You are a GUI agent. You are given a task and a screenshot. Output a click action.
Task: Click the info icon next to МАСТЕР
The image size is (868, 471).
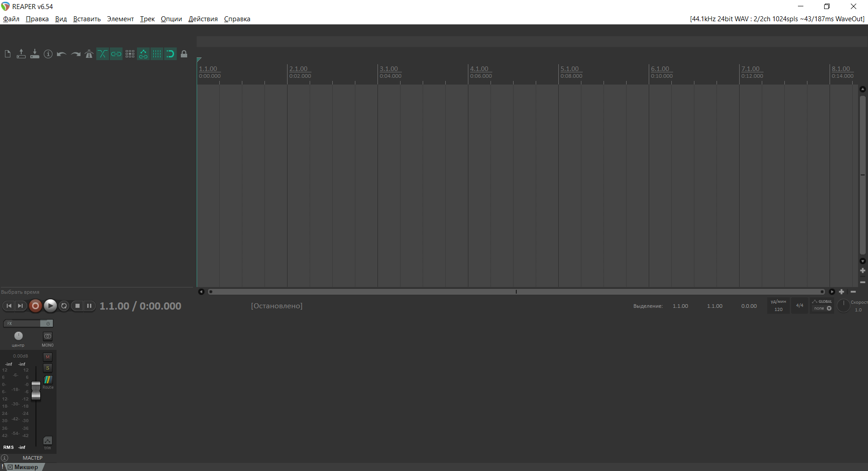pyautogui.click(x=5, y=458)
